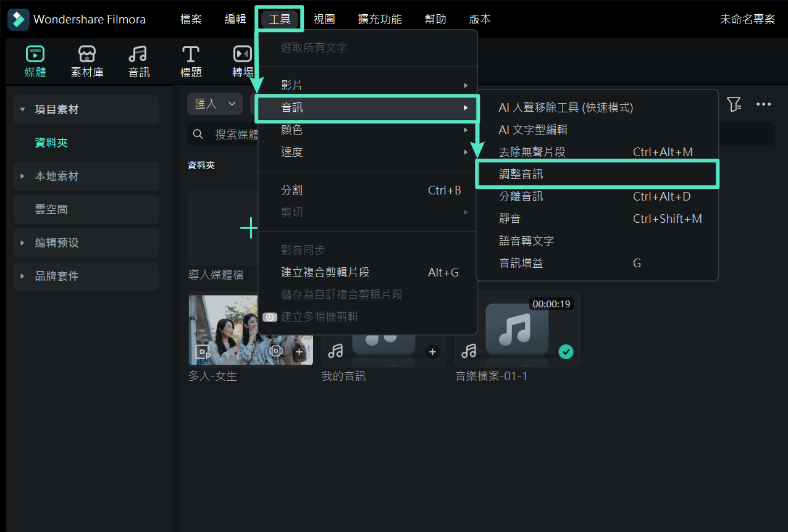Open the 匯入 import dropdown
The width and height of the screenshot is (788, 532).
(x=215, y=104)
